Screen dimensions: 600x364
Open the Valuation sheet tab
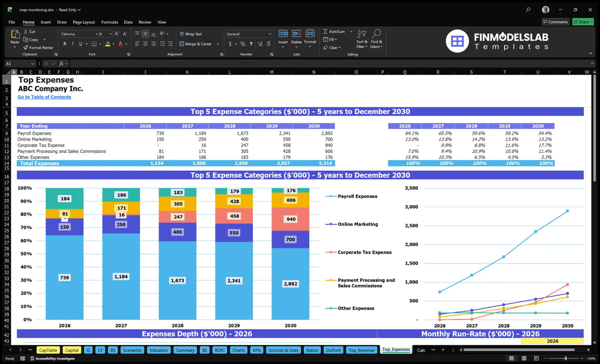click(x=158, y=350)
